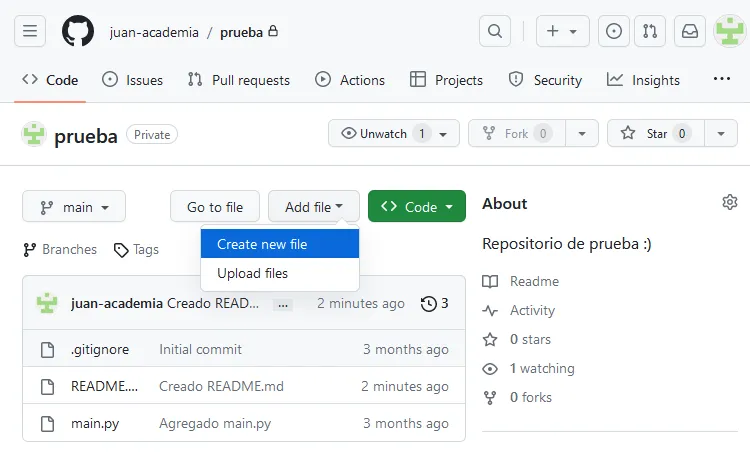Click the GitHub logo icon
This screenshot has width=750, height=452.
(78, 32)
